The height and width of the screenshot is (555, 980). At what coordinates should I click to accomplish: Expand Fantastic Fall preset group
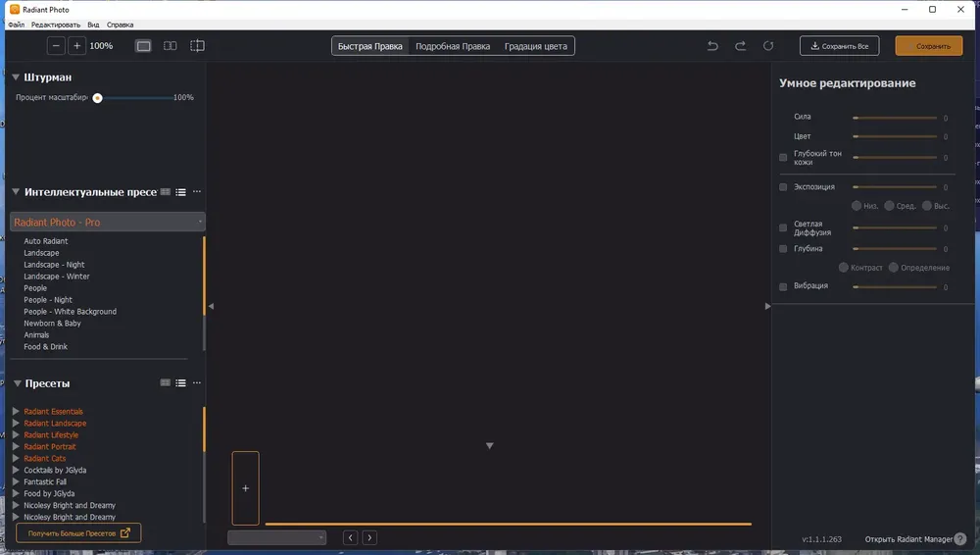16,481
